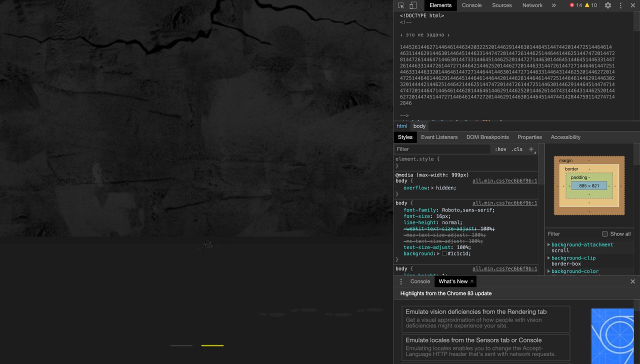Open the Network tab

coord(532,5)
